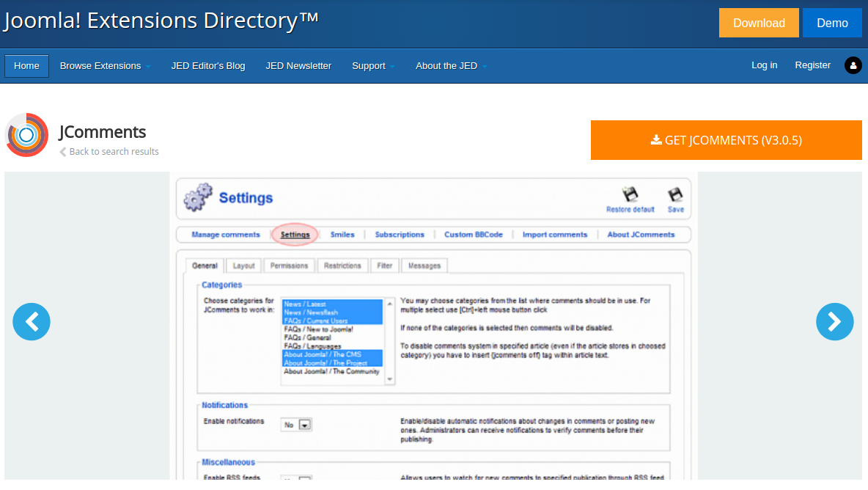Go to the Home nav item
The image size is (868, 490).
(x=26, y=66)
